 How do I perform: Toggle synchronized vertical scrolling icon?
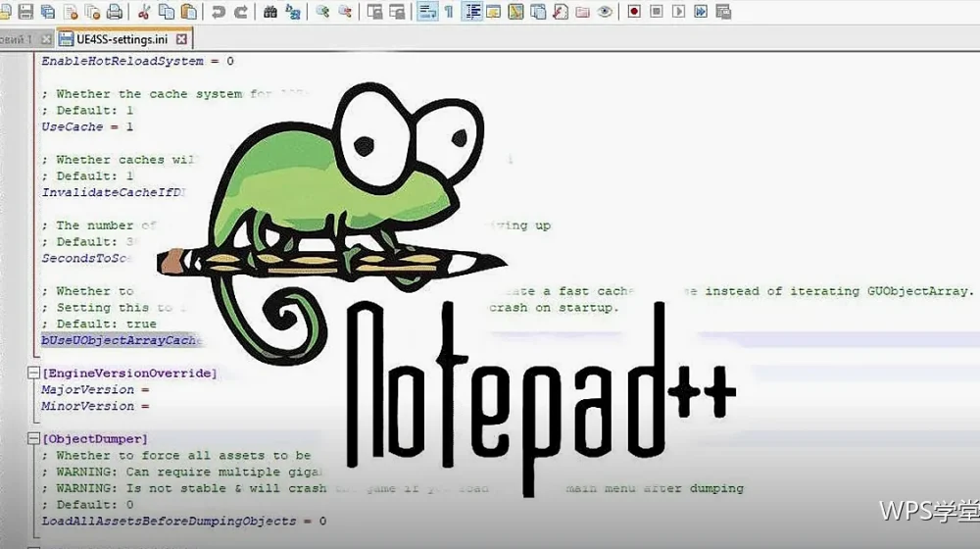point(374,11)
